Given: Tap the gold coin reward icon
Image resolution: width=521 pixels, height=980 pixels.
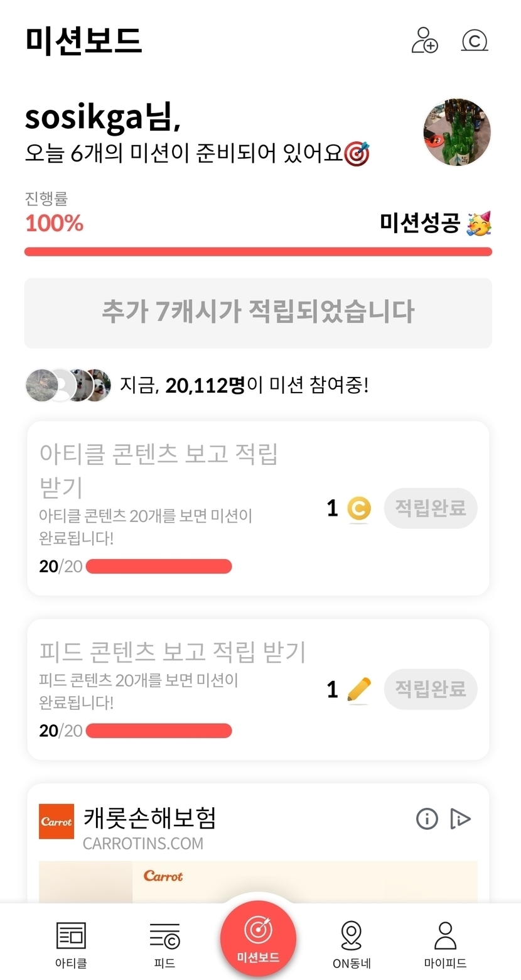Looking at the screenshot, I should point(359,509).
